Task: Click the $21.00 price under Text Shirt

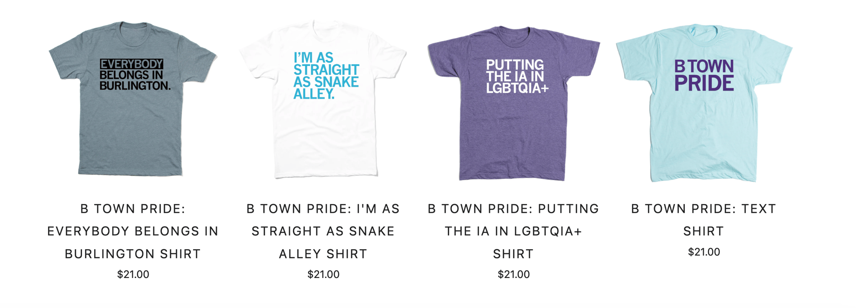Action: pyautogui.click(x=704, y=252)
